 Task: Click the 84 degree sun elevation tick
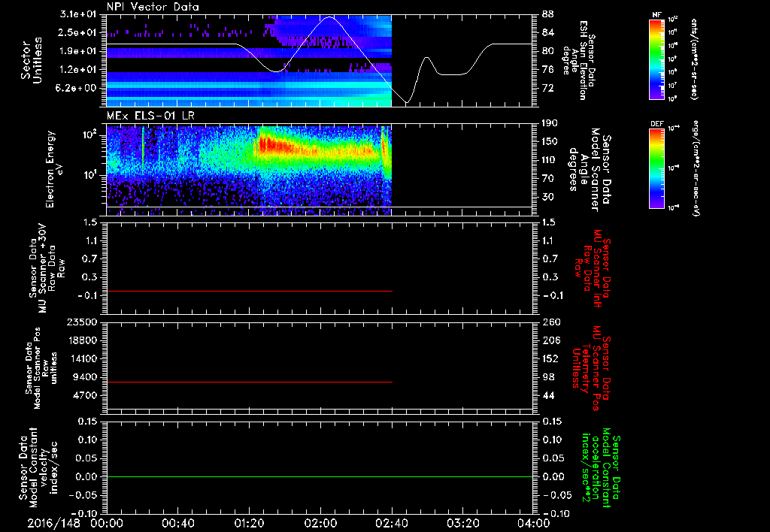(548, 33)
